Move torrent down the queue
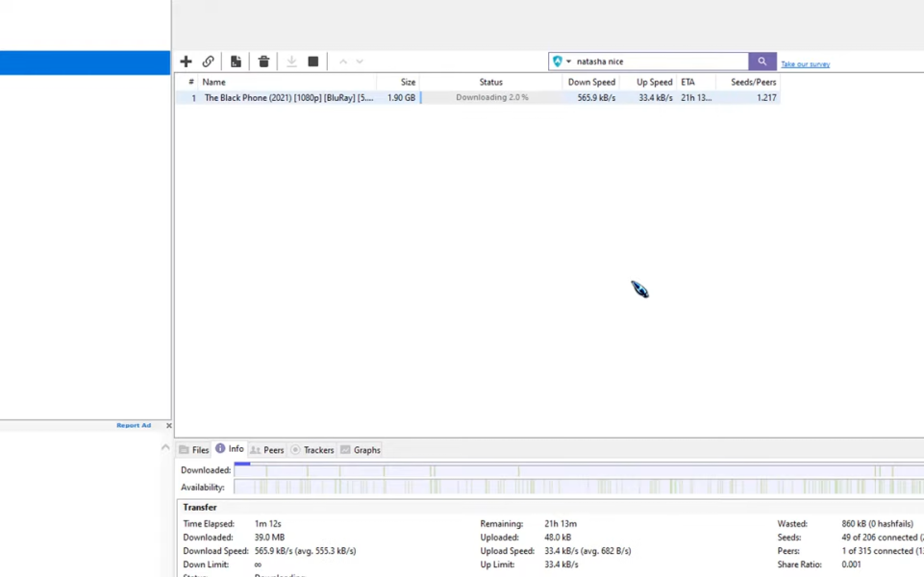 pyautogui.click(x=360, y=62)
